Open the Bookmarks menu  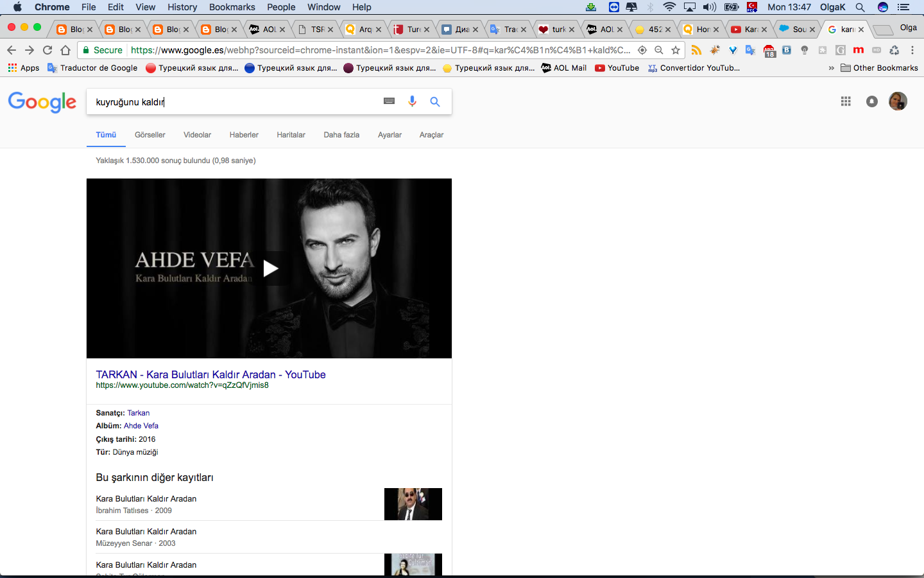click(232, 7)
